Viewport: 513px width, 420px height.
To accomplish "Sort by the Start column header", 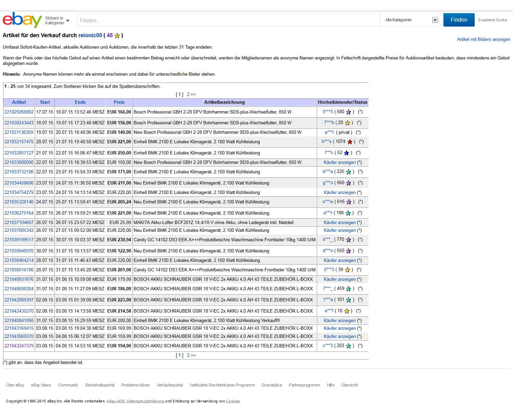I will point(45,102).
